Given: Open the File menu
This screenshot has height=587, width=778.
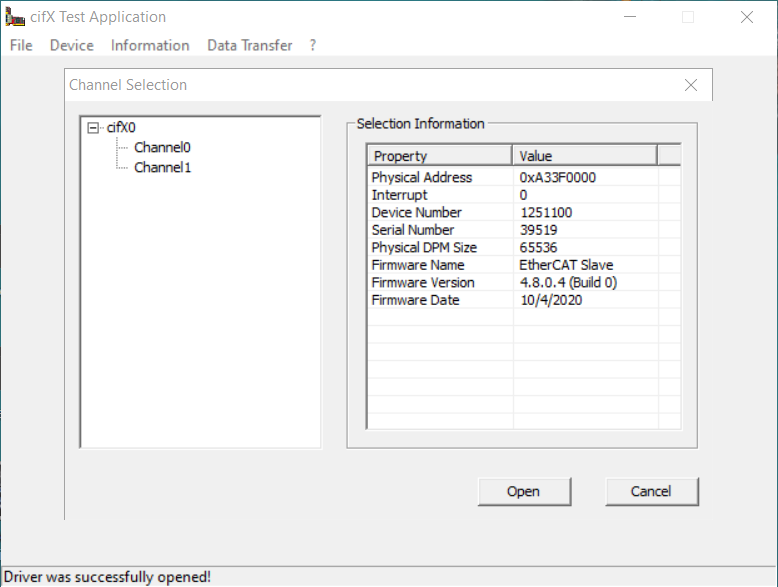Looking at the screenshot, I should coord(21,45).
